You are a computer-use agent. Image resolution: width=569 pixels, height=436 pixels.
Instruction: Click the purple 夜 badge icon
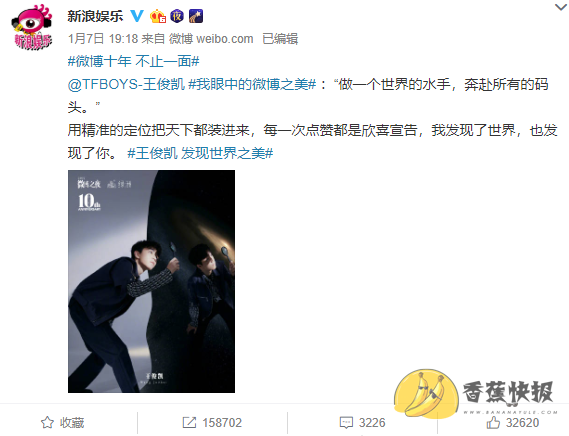coord(177,16)
